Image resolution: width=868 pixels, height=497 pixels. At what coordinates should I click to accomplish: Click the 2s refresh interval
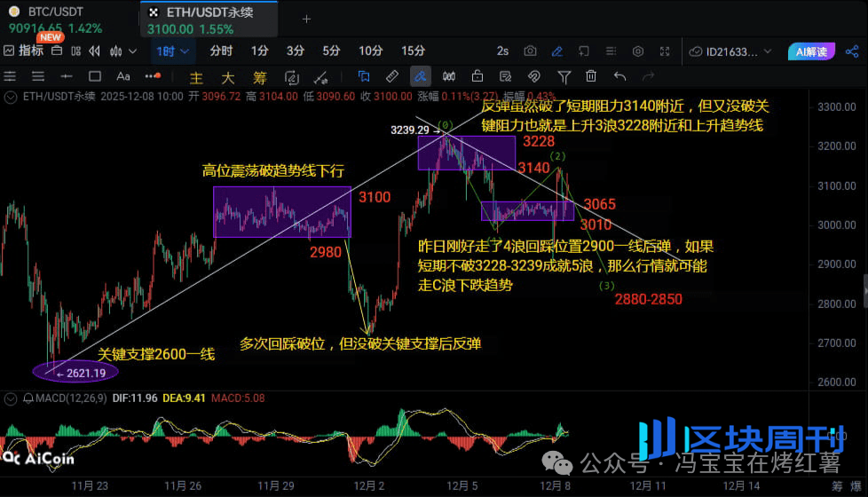point(502,51)
